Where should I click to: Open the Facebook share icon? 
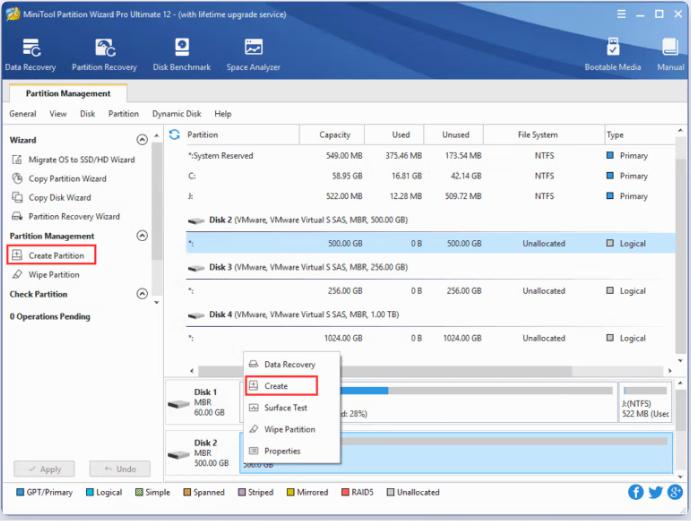636,492
